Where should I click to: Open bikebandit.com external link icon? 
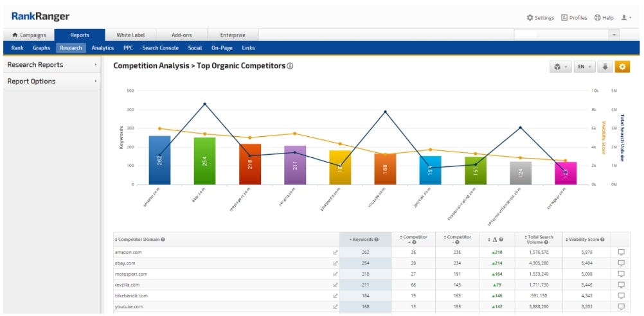(335, 295)
